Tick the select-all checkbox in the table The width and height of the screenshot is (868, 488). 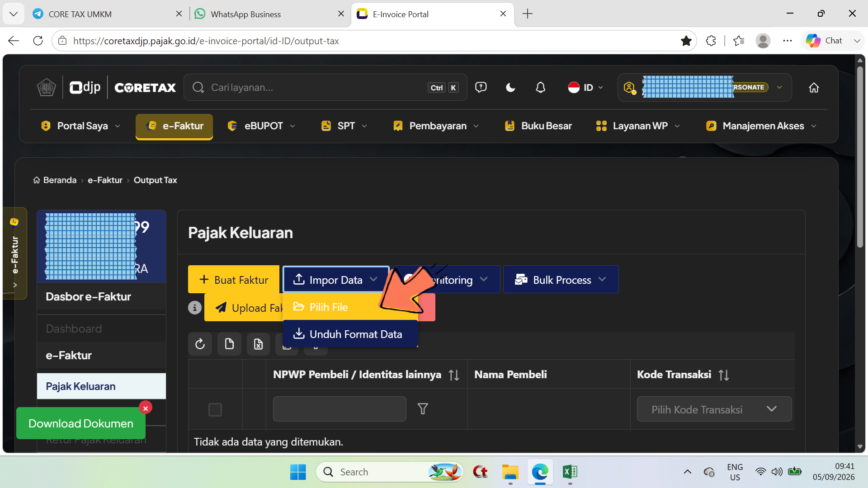point(215,410)
